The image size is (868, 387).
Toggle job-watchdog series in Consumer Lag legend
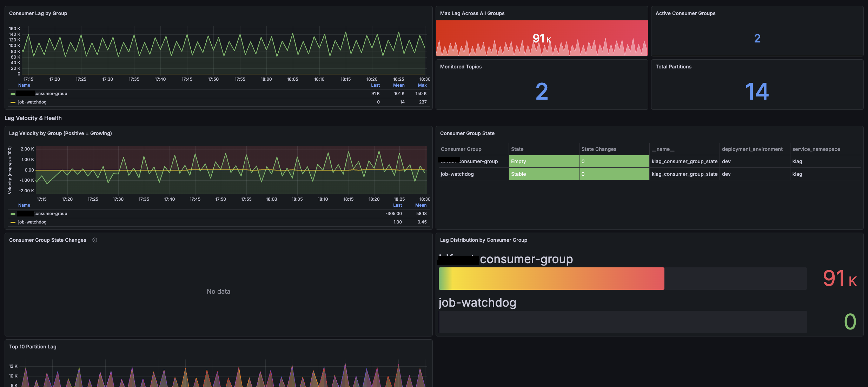[x=32, y=102]
